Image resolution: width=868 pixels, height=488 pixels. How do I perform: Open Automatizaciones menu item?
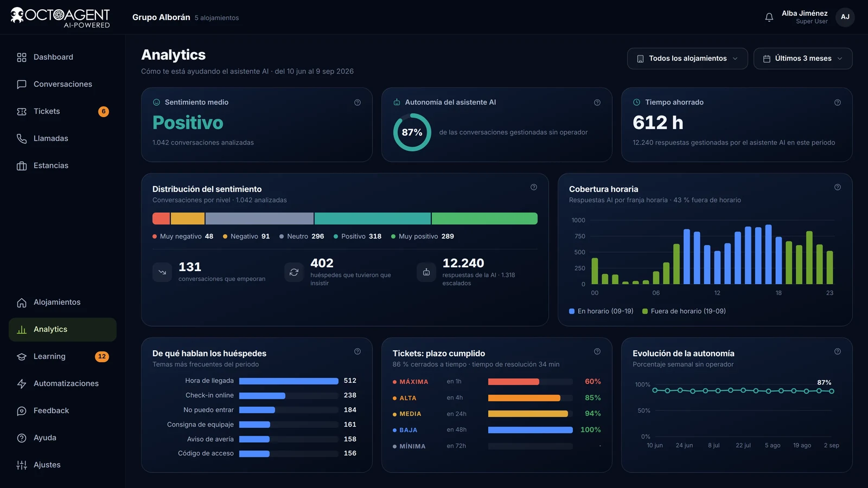click(x=62, y=384)
